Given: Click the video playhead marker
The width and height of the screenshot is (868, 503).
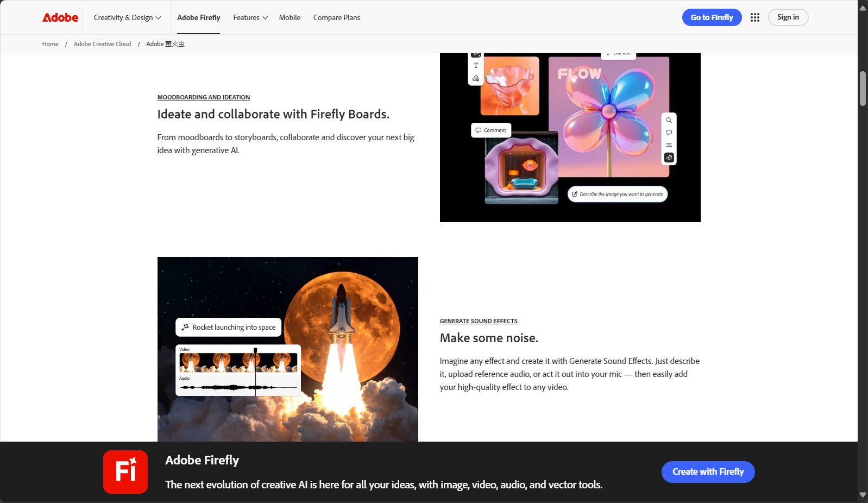Looking at the screenshot, I should pyautogui.click(x=255, y=351).
